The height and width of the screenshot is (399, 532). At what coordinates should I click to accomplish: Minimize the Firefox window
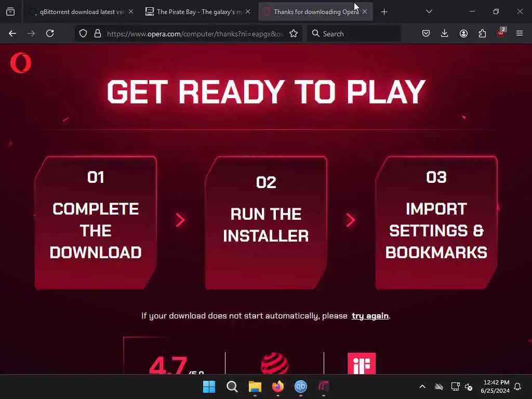click(x=472, y=12)
